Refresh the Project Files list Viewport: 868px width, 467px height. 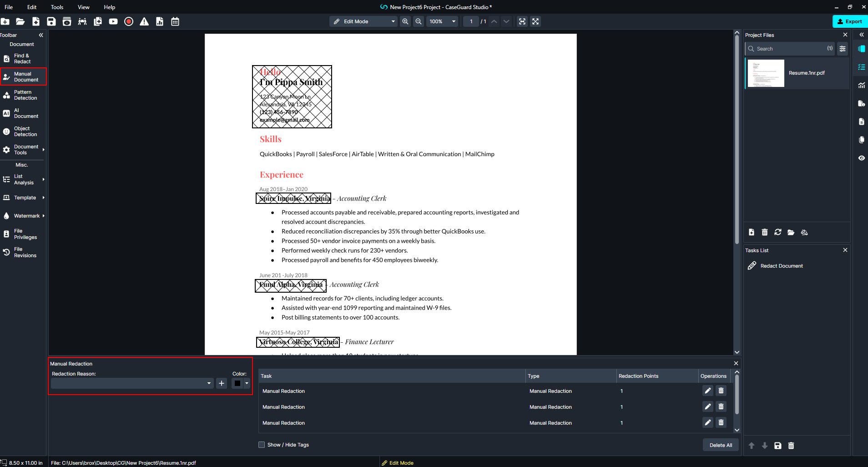(777, 232)
